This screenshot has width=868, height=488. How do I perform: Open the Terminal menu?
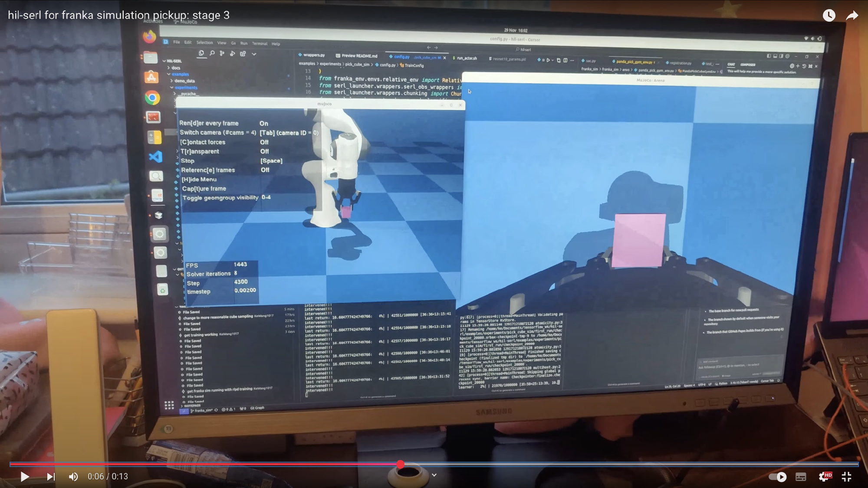[x=260, y=43]
